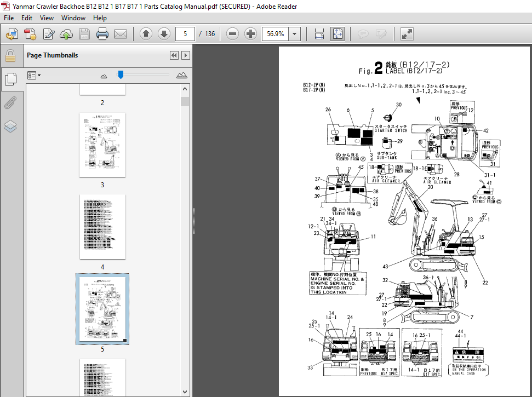532x397 pixels.
Task: Collapse the Page Thumbnails panel
Action: [174, 55]
